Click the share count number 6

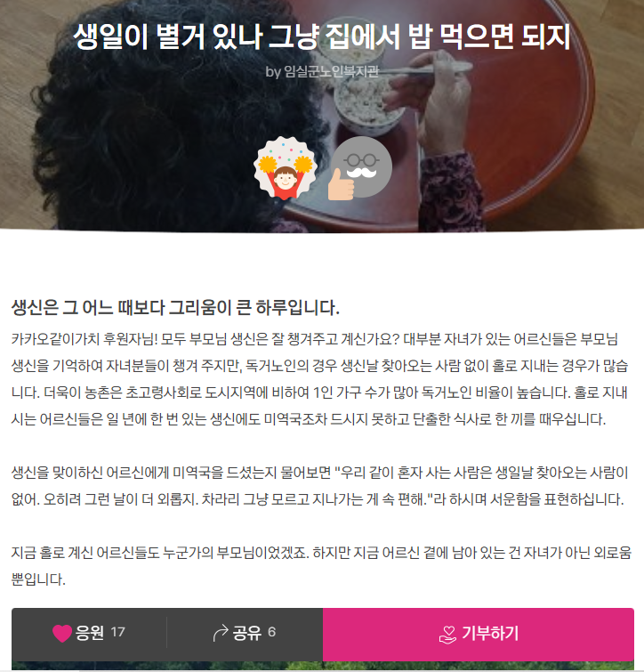click(272, 632)
